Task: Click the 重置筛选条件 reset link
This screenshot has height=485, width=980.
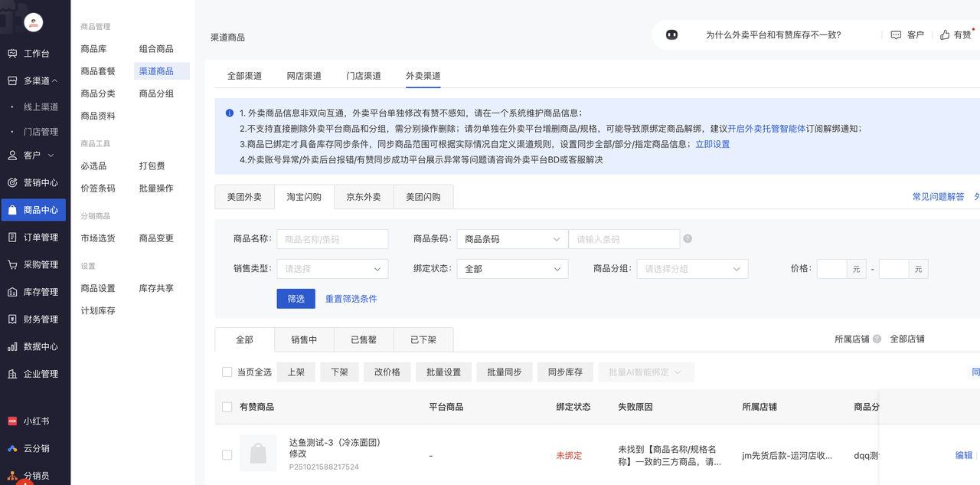Action: tap(351, 299)
